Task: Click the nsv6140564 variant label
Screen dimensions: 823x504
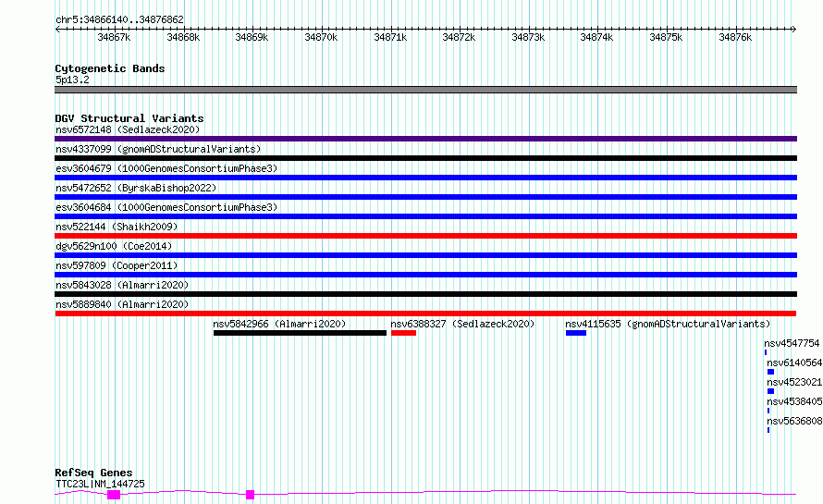Action: 794,363
